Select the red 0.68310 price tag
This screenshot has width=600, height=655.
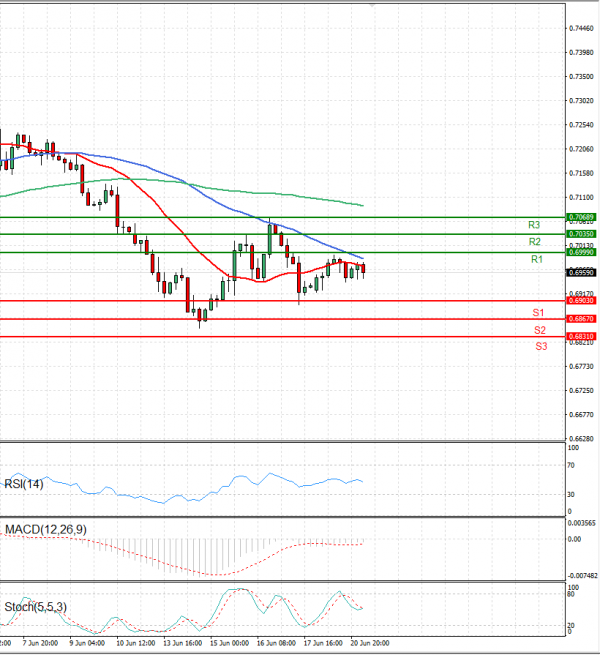581,337
